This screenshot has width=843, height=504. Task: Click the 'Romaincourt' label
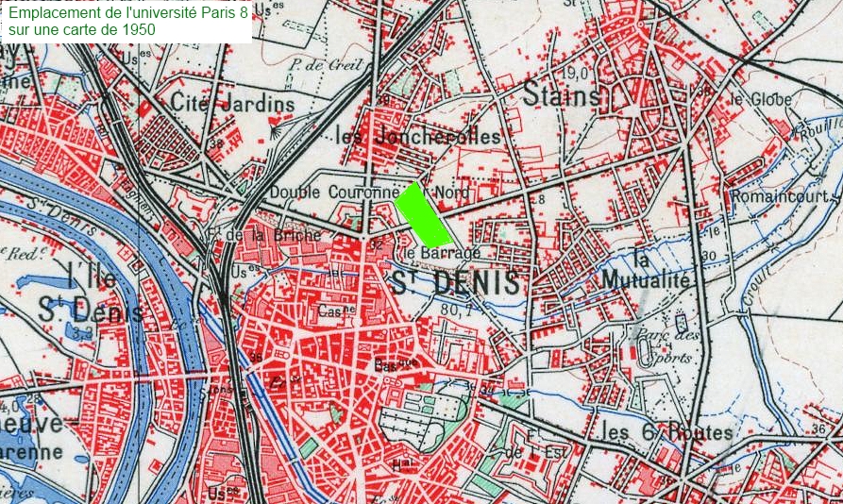(x=779, y=196)
